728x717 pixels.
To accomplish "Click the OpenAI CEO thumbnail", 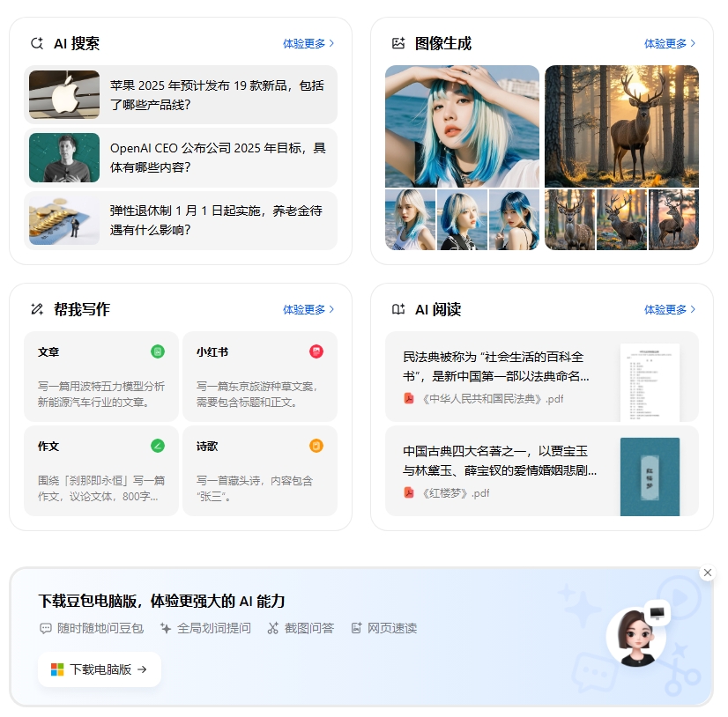I will click(x=64, y=158).
